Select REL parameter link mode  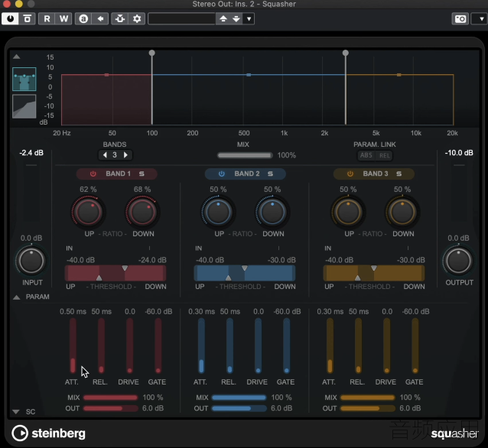[x=385, y=155]
